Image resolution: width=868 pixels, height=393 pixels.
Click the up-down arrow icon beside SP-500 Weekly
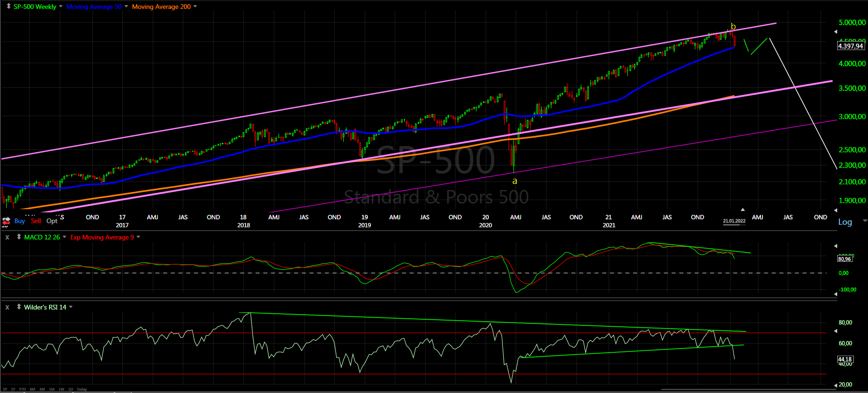click(x=8, y=7)
